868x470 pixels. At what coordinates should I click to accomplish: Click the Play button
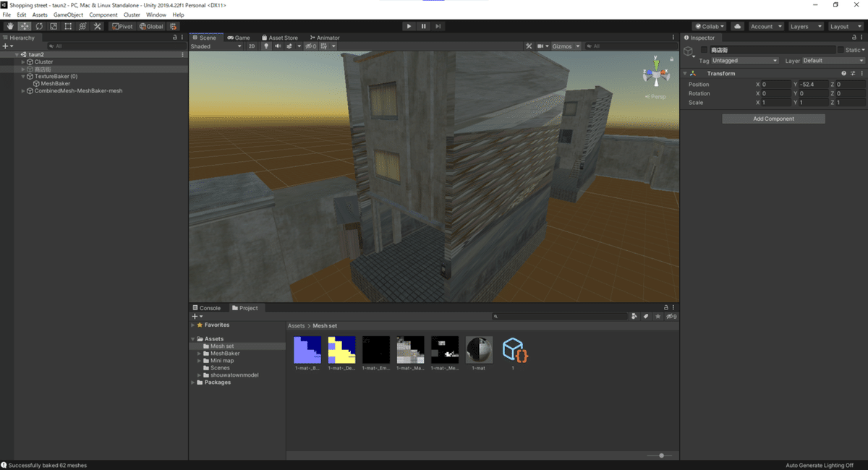click(409, 26)
